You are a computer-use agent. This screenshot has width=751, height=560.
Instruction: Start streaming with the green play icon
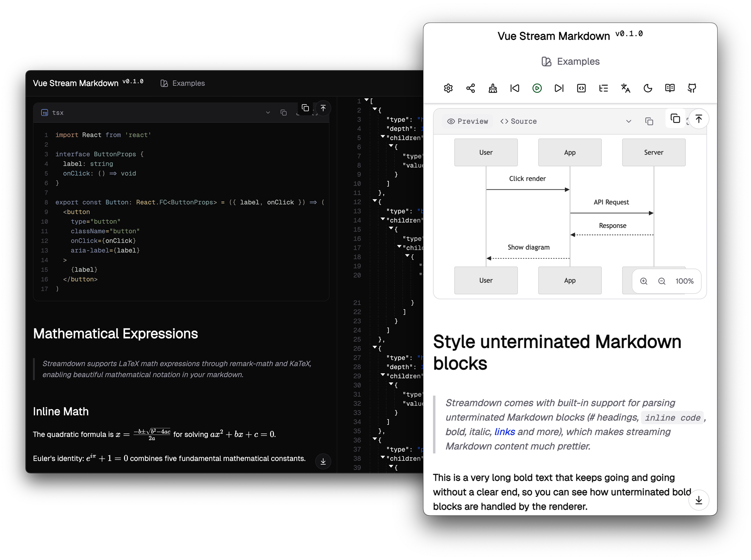pyautogui.click(x=537, y=88)
